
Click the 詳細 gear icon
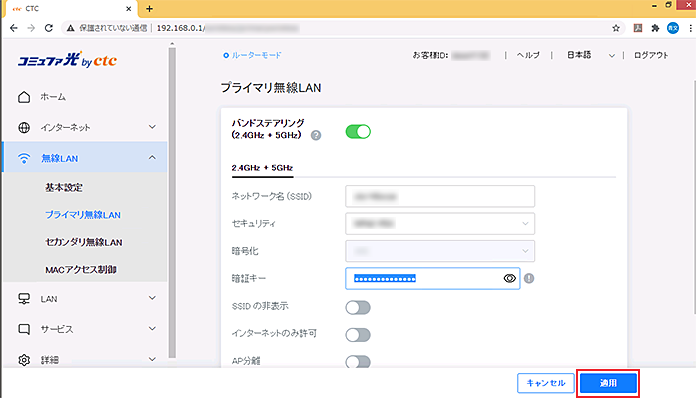[x=24, y=360]
